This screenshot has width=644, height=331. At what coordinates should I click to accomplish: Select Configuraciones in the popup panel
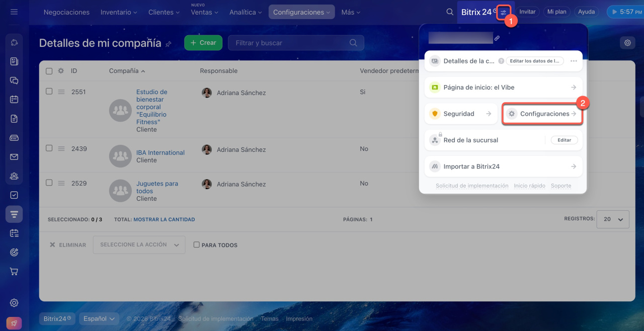pos(542,114)
